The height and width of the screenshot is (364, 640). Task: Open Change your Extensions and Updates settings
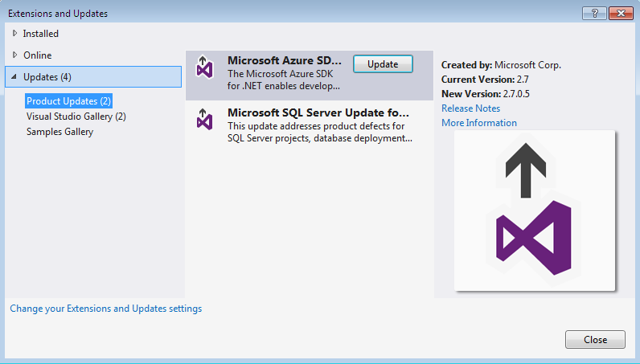tap(105, 309)
